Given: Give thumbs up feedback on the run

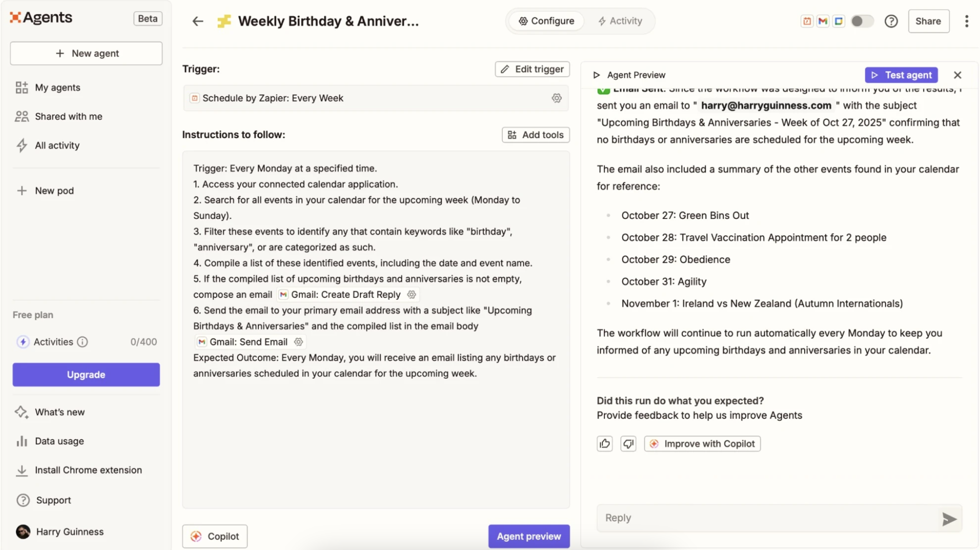Looking at the screenshot, I should tap(605, 444).
